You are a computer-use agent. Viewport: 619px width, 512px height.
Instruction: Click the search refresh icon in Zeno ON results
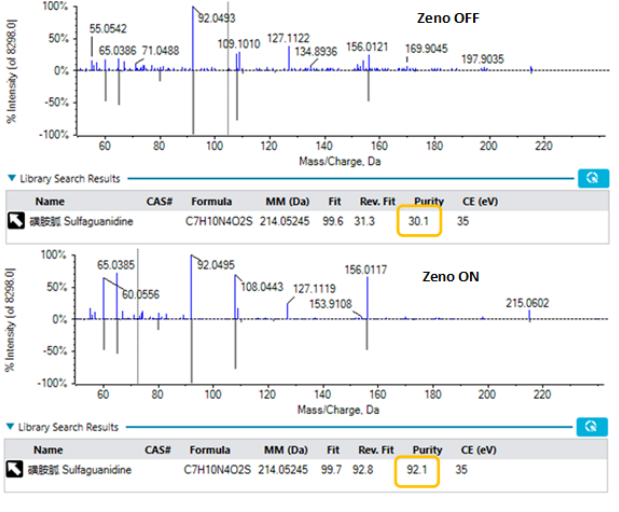592,427
